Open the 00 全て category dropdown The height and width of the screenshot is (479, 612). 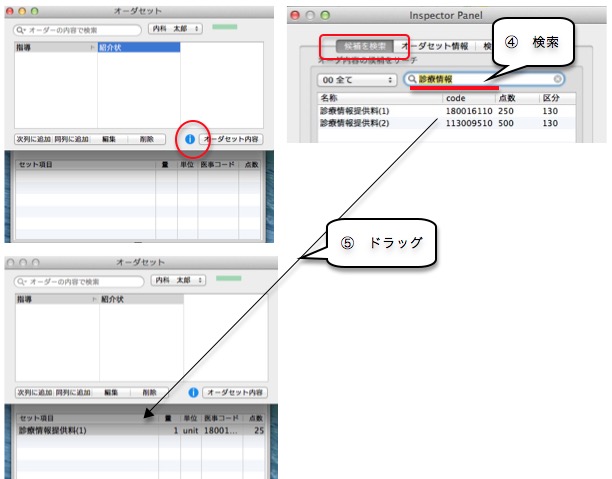[x=357, y=78]
